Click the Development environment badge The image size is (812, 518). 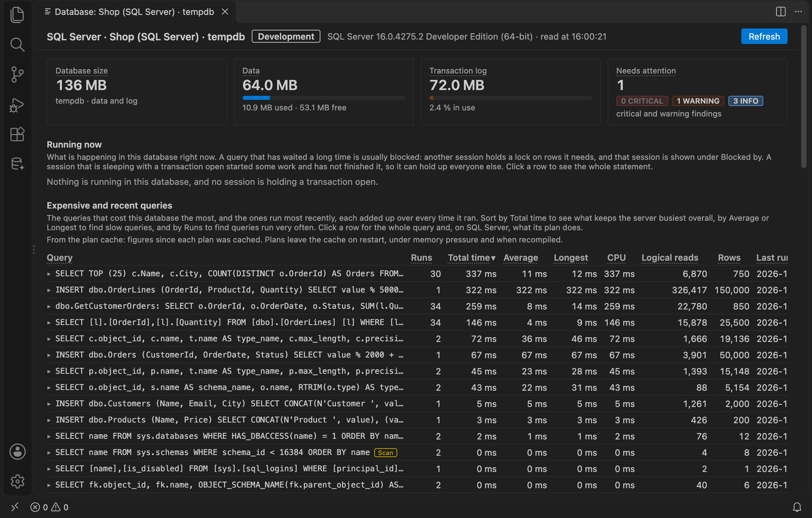[286, 37]
